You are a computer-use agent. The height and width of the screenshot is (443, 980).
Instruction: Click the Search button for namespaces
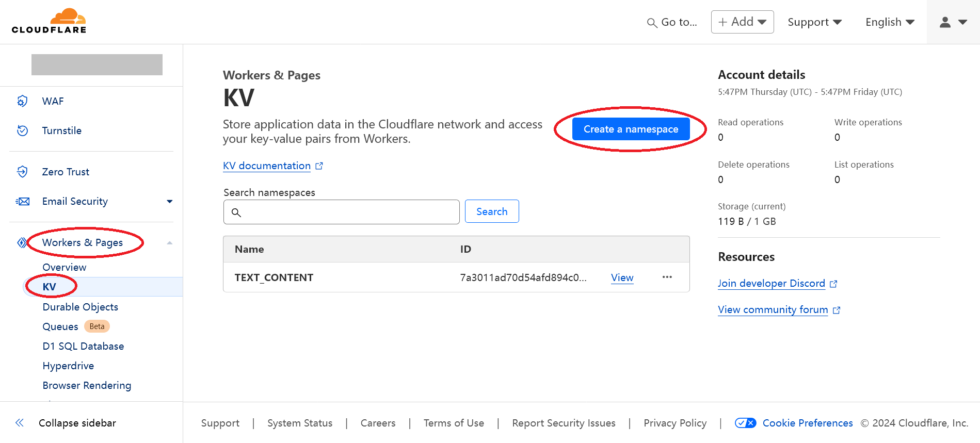click(x=492, y=211)
